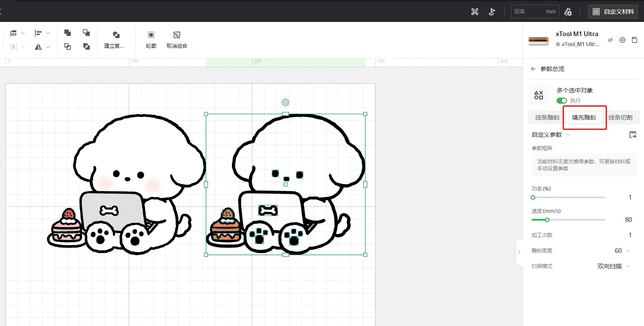Open the 雕刻密度 60 dropdown

(622, 251)
